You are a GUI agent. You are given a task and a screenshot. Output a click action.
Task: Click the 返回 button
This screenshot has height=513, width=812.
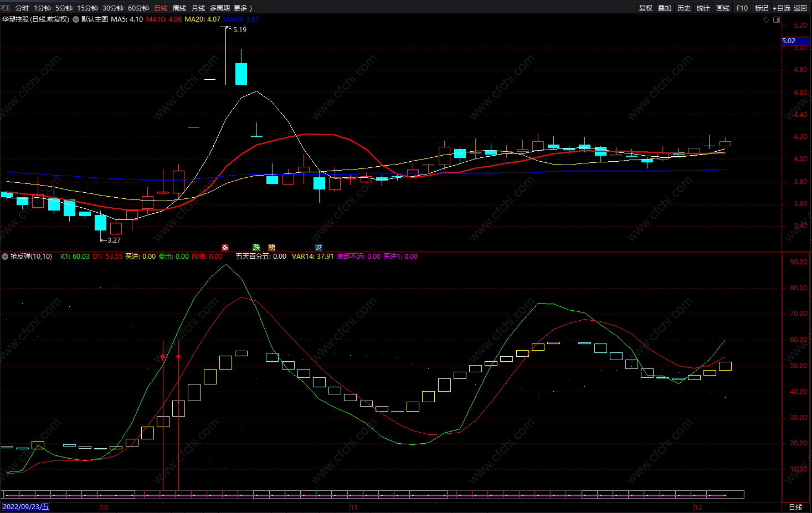[800, 8]
